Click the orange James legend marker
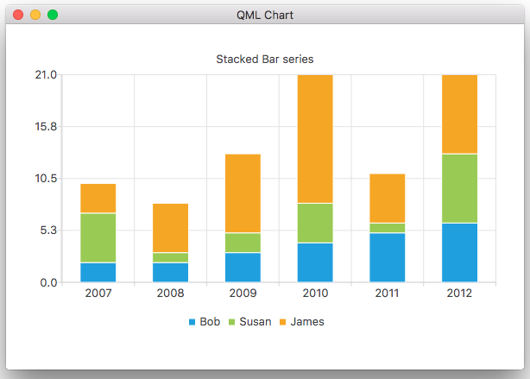Viewport: 530px width, 379px height. (283, 322)
